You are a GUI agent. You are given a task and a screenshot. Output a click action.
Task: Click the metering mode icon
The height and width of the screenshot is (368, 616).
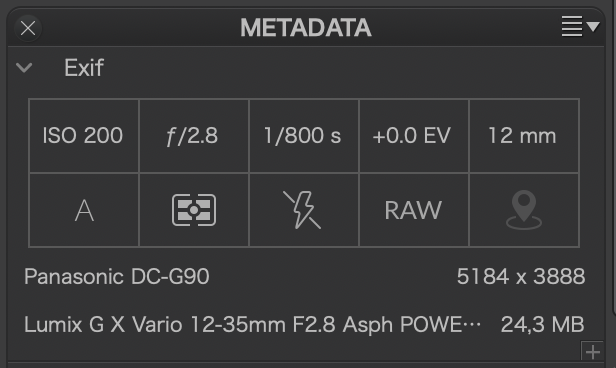[x=194, y=210]
